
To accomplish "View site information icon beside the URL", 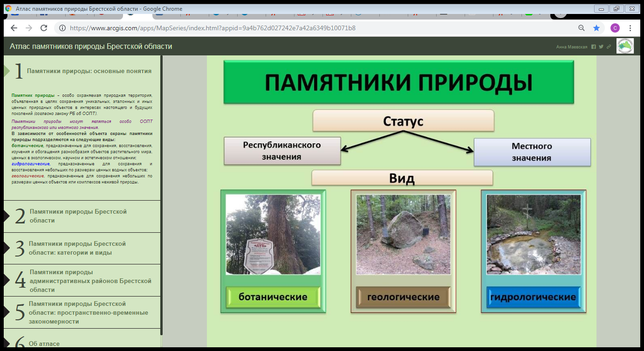I will [62, 28].
